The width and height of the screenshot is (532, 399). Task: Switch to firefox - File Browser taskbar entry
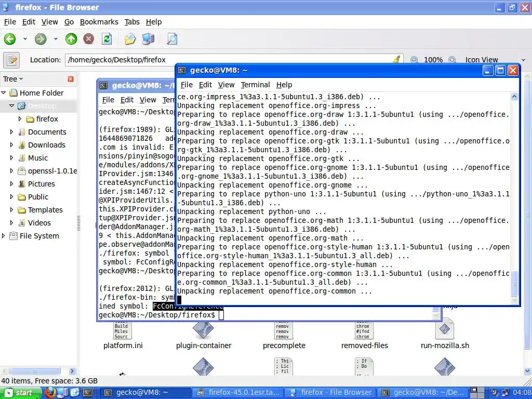point(331,393)
